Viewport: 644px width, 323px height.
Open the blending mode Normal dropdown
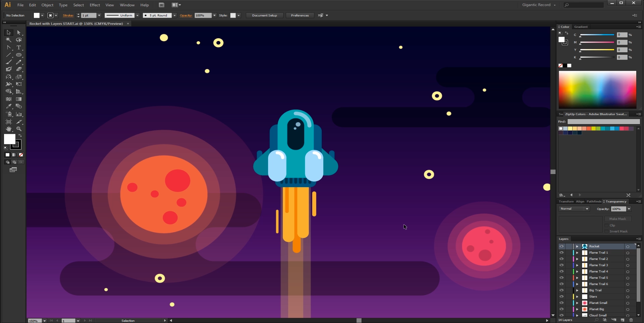[x=574, y=209]
